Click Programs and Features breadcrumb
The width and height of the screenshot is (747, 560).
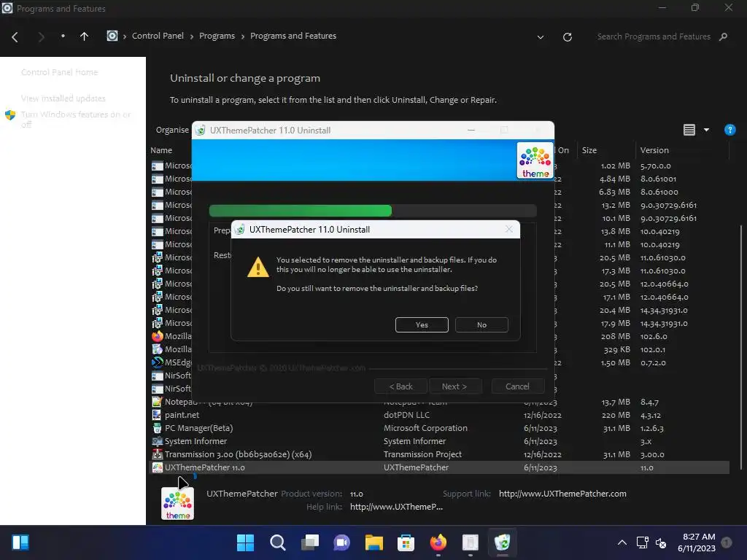(293, 36)
